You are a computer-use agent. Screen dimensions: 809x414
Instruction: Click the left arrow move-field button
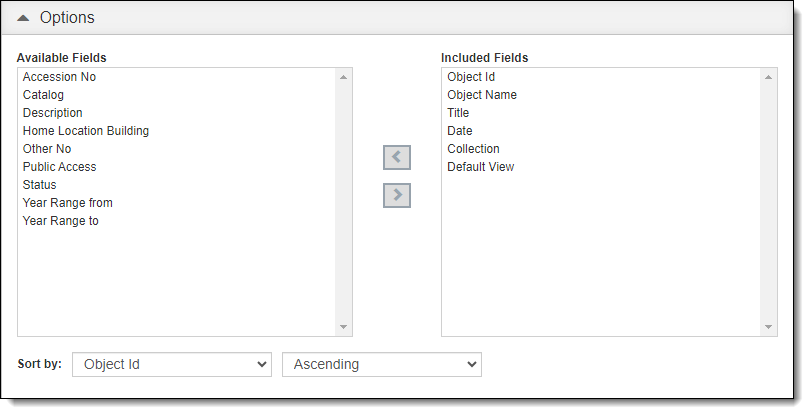396,157
